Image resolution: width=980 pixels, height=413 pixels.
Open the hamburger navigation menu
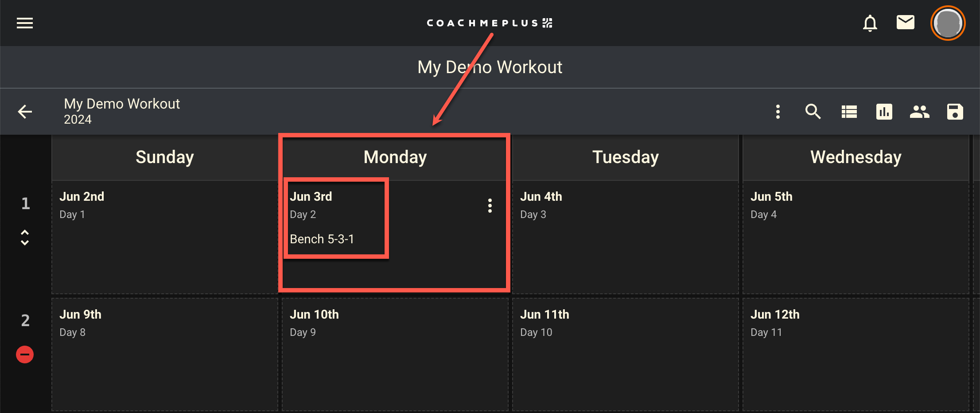(25, 23)
